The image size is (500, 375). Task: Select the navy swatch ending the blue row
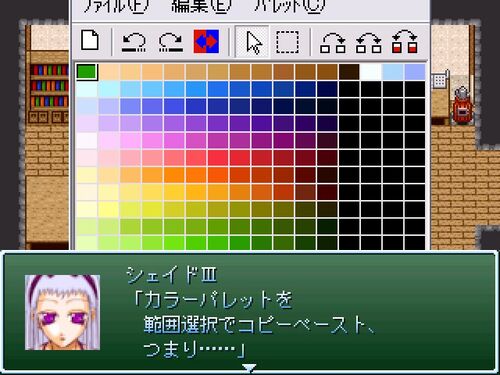tap(327, 89)
